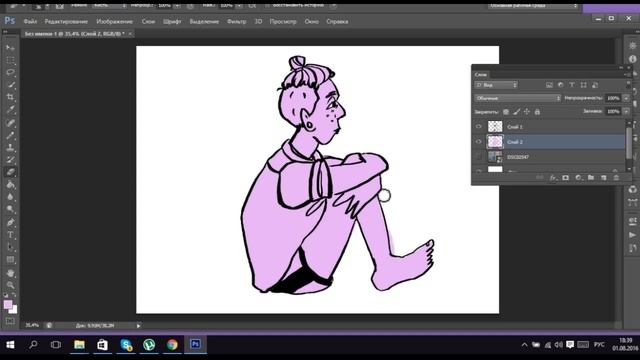Open the Файл menu
640x360 pixels.
[x=30, y=21]
